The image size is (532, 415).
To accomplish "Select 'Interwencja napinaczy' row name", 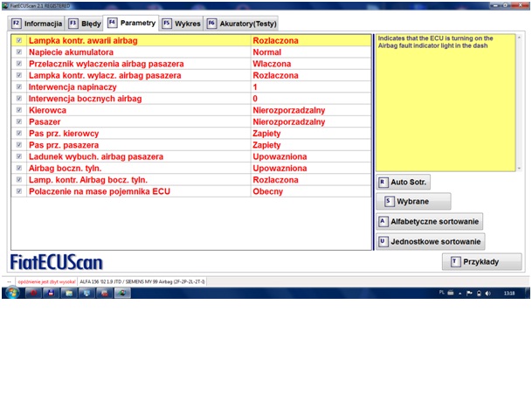I will (x=73, y=87).
